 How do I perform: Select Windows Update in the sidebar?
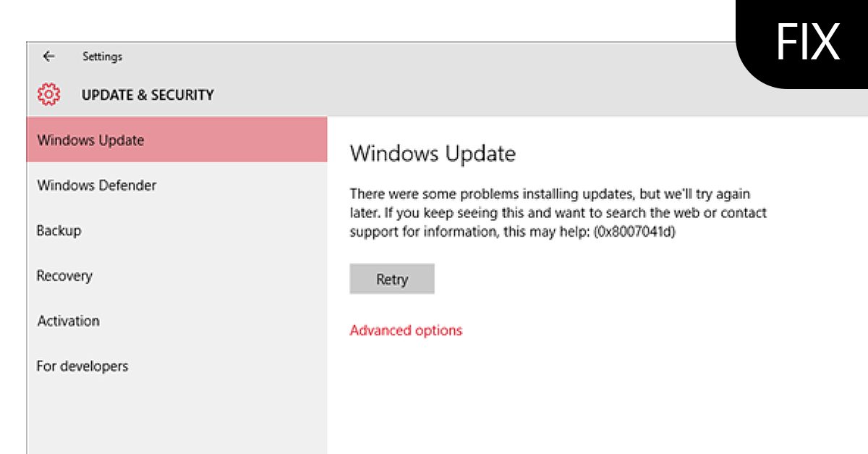90,140
